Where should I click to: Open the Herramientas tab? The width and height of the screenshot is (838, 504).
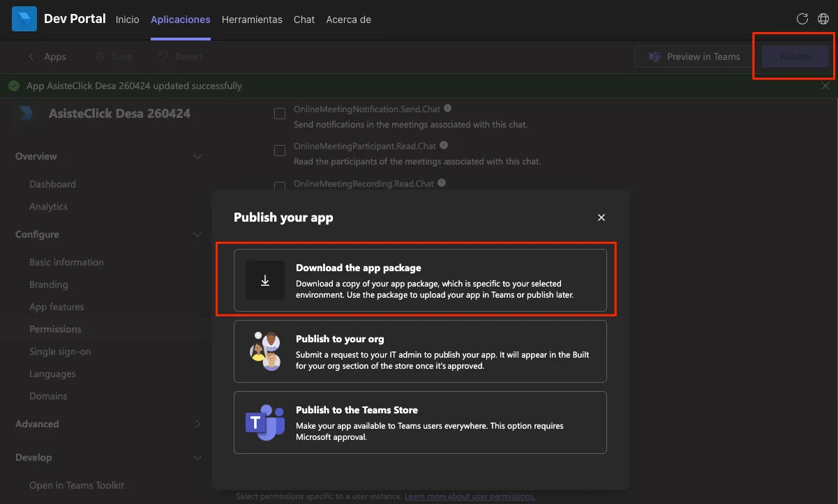click(252, 20)
